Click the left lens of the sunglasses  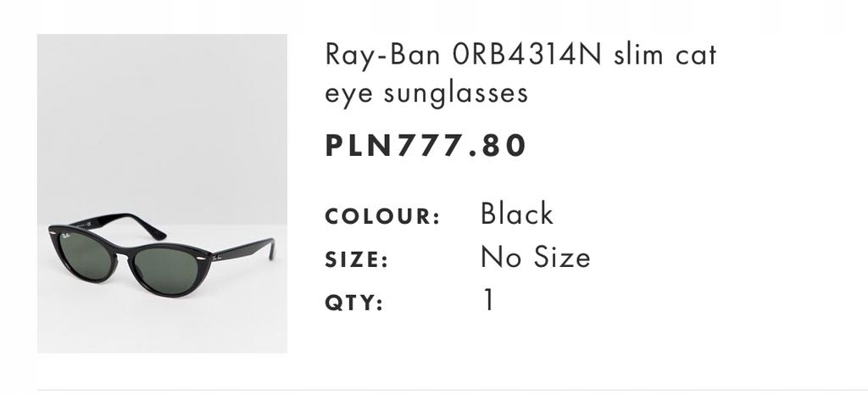click(x=83, y=254)
